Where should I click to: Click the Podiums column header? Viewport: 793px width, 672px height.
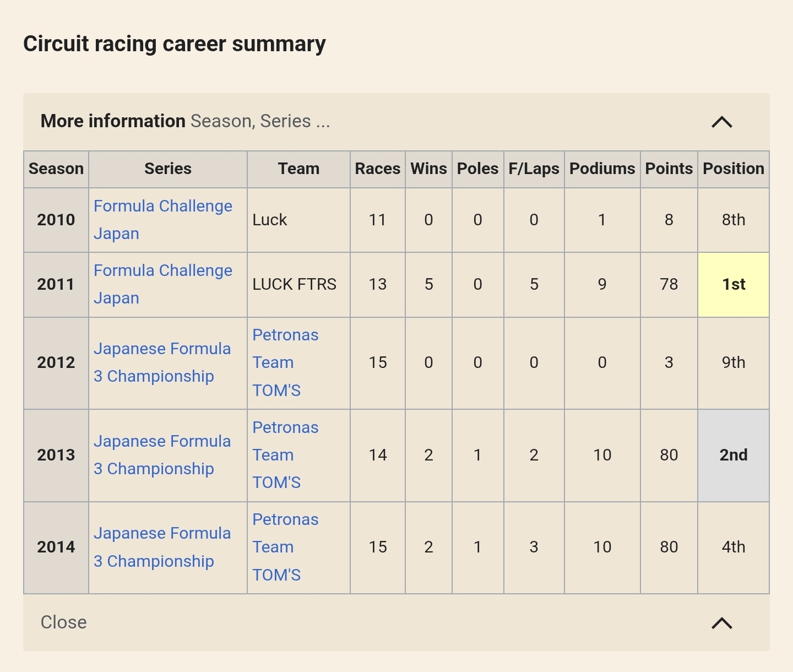(x=602, y=169)
